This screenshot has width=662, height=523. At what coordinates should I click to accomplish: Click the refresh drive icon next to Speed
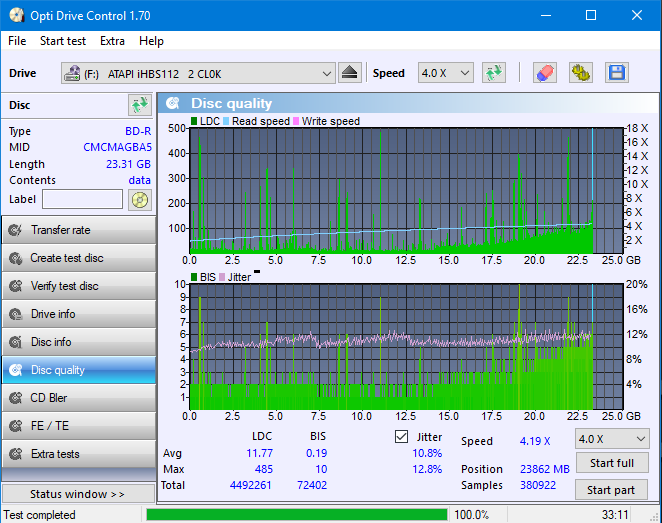click(x=494, y=73)
